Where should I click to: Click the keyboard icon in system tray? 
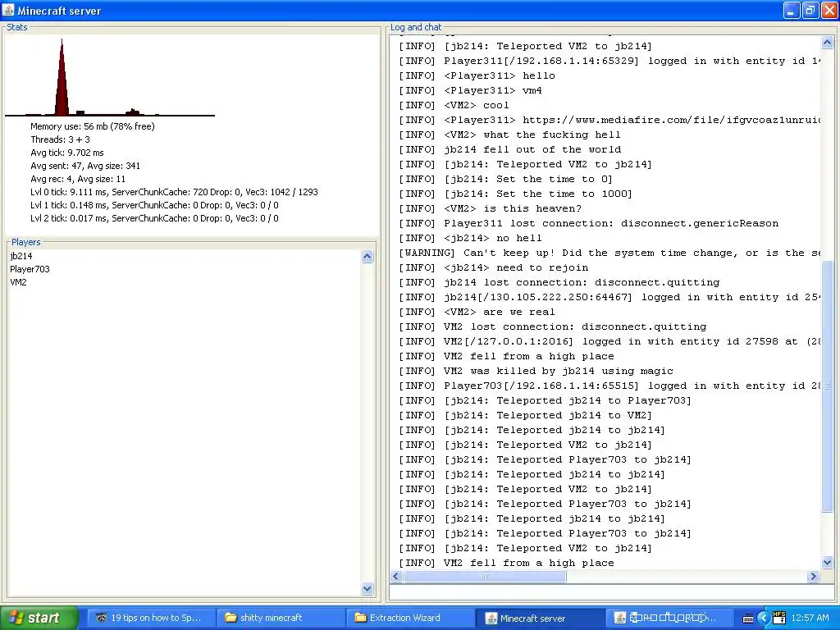pyautogui.click(x=748, y=619)
